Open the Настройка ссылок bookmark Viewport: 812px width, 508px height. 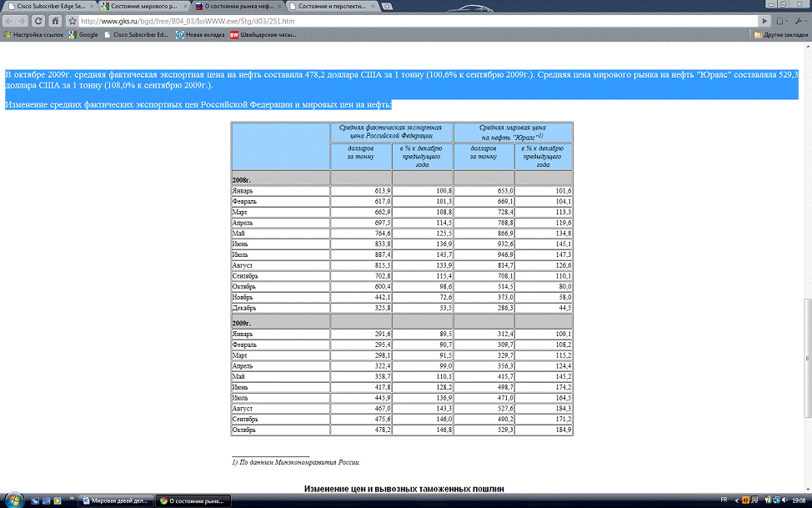pyautogui.click(x=34, y=35)
